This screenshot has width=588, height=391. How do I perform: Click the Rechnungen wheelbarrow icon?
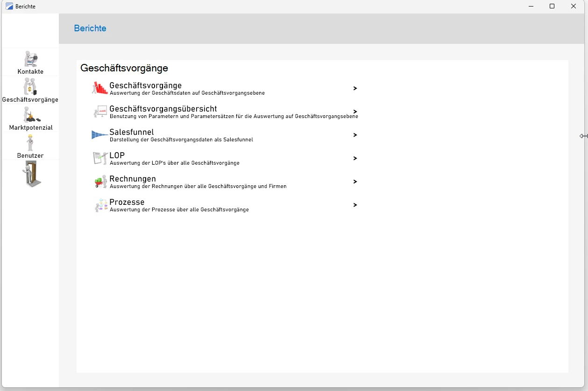(100, 182)
